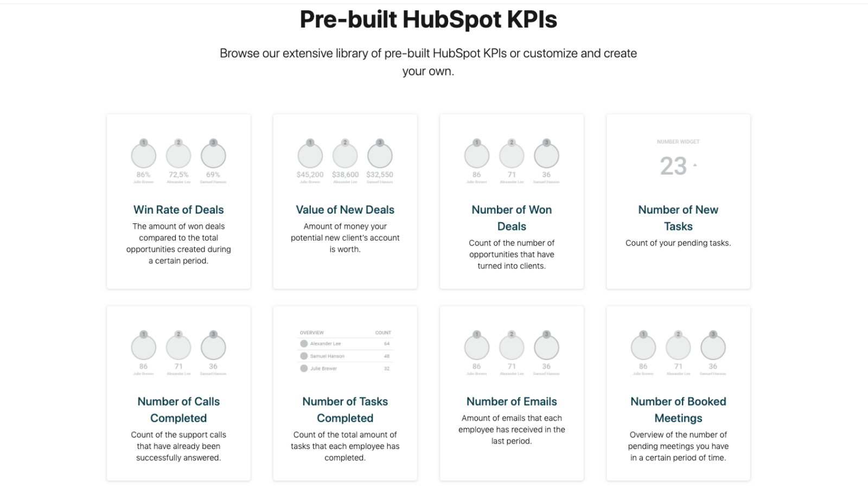The width and height of the screenshot is (868, 488).
Task: Open the Number of New Tasks KPI
Action: point(678,217)
